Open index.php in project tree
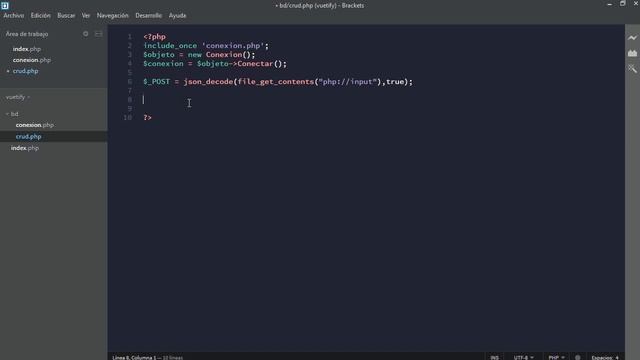 click(x=25, y=148)
